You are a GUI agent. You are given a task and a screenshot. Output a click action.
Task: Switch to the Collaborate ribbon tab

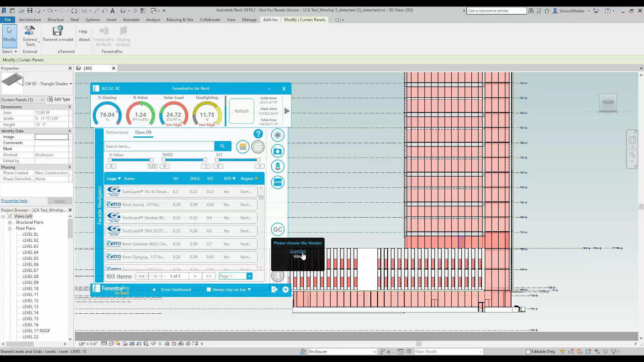tap(210, 20)
